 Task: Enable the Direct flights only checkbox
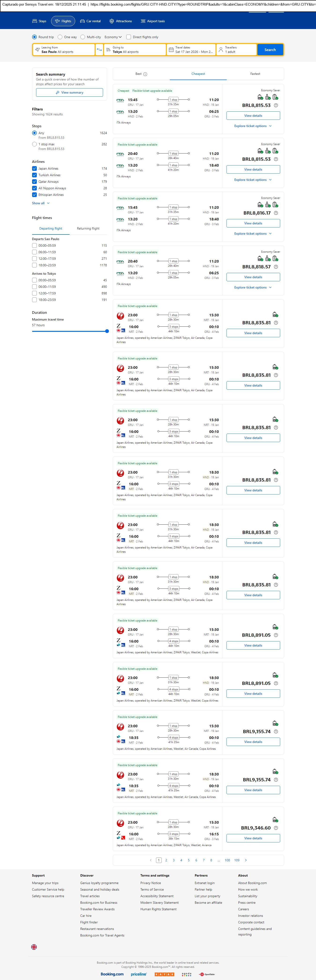pos(129,37)
